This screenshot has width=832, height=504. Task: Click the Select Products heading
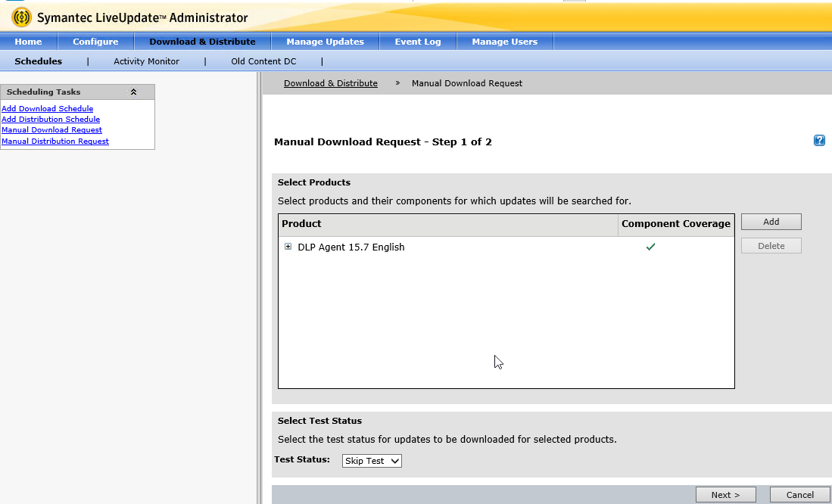click(x=314, y=182)
